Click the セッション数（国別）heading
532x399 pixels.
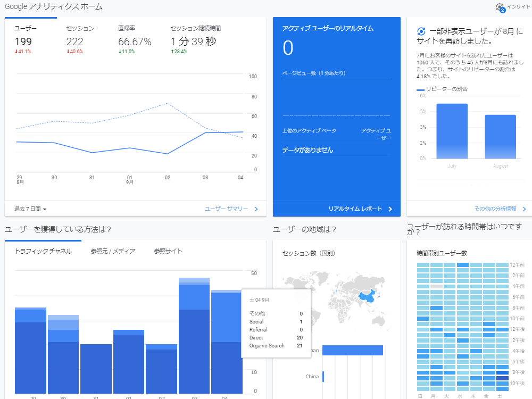309,253
